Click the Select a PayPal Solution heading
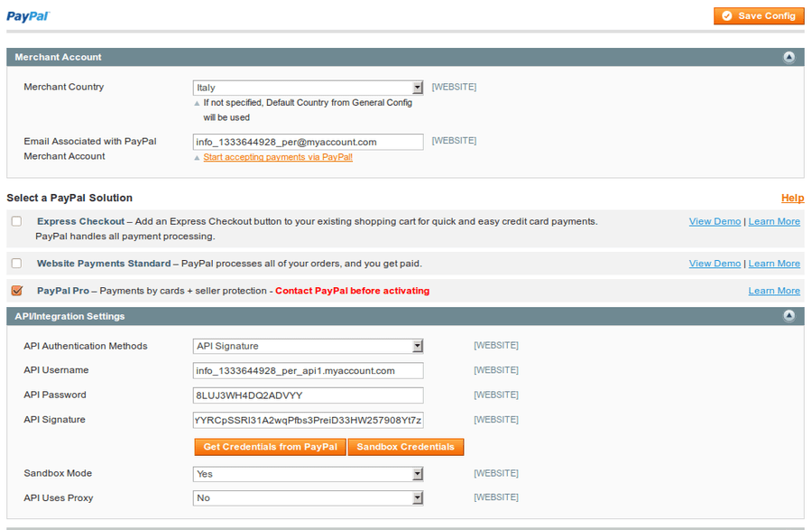The width and height of the screenshot is (812, 530). click(69, 198)
